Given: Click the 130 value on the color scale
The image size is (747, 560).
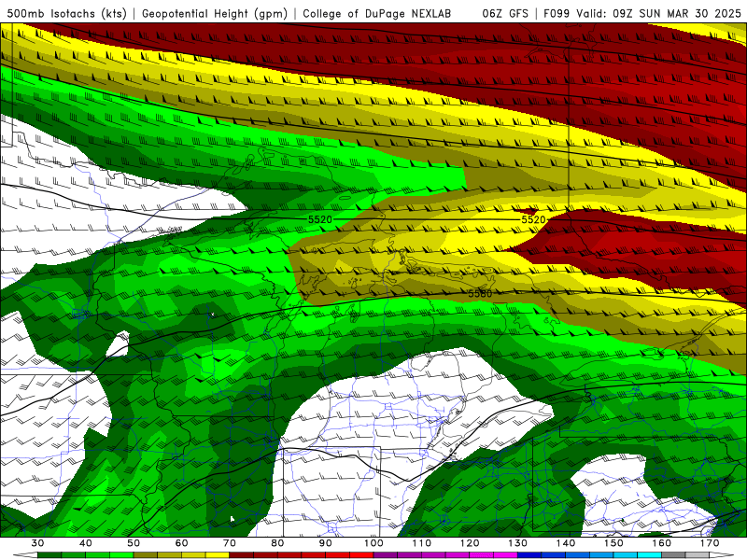Looking at the screenshot, I should (x=518, y=543).
